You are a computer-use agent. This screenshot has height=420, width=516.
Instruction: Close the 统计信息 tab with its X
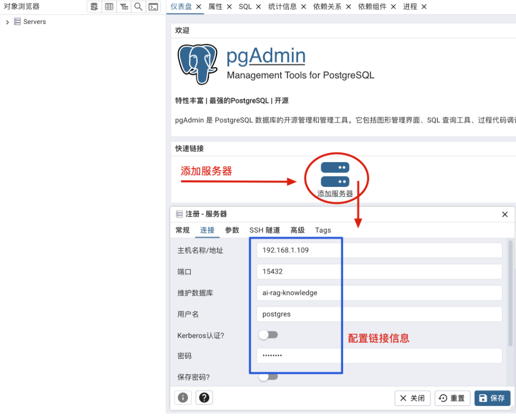304,6
